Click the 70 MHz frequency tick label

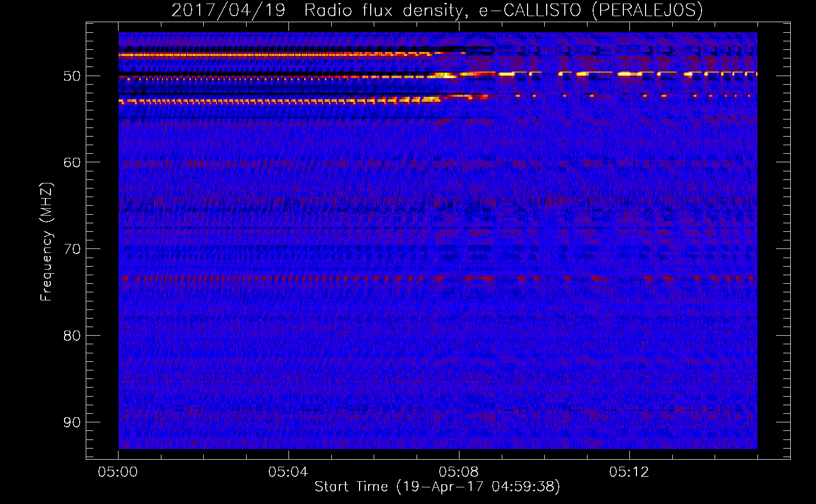72,249
